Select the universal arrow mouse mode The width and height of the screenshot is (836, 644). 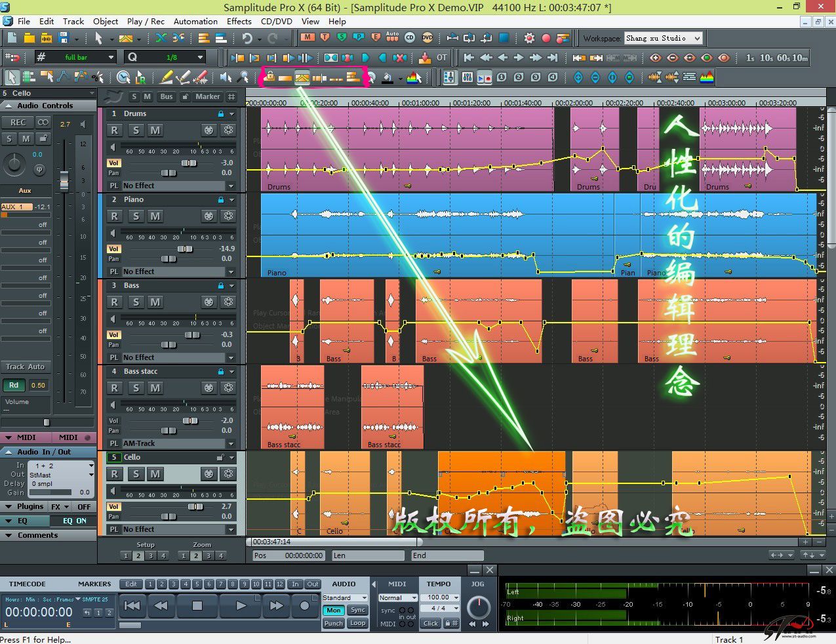coord(11,77)
